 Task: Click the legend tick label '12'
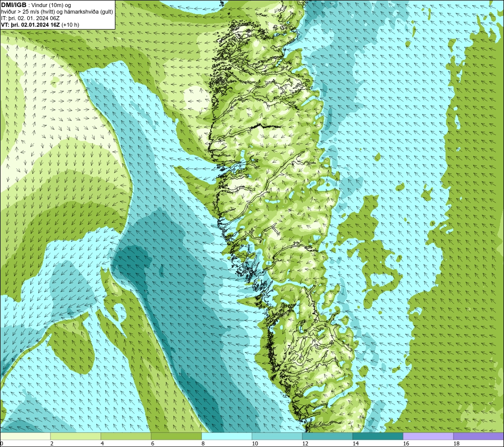pyautogui.click(x=305, y=444)
